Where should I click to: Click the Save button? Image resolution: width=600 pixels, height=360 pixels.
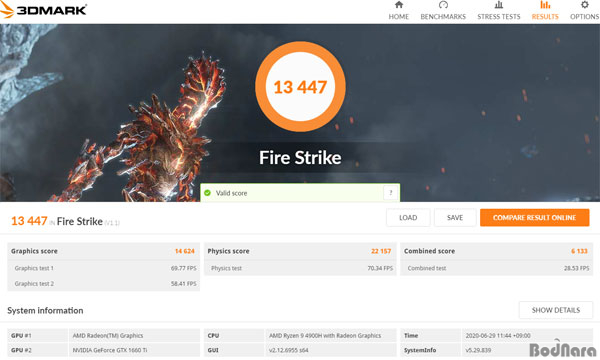pos(455,218)
